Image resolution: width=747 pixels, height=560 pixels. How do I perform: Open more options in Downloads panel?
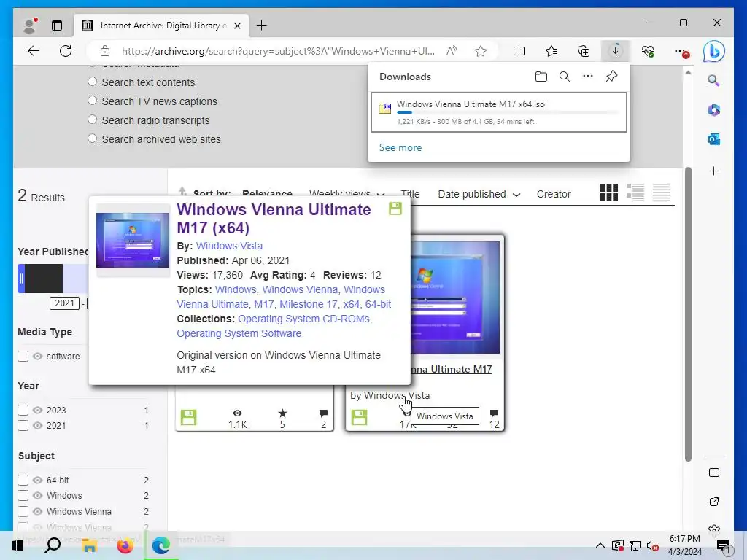[588, 76]
